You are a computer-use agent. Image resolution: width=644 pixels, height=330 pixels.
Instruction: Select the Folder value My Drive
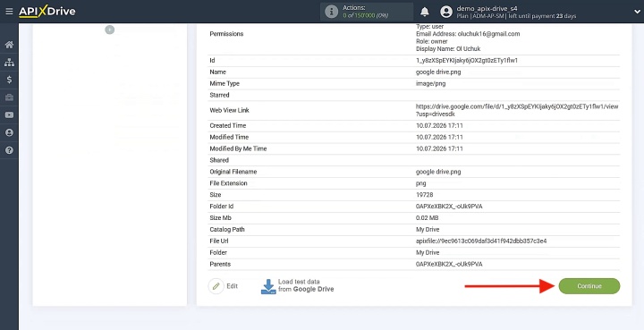coord(428,252)
